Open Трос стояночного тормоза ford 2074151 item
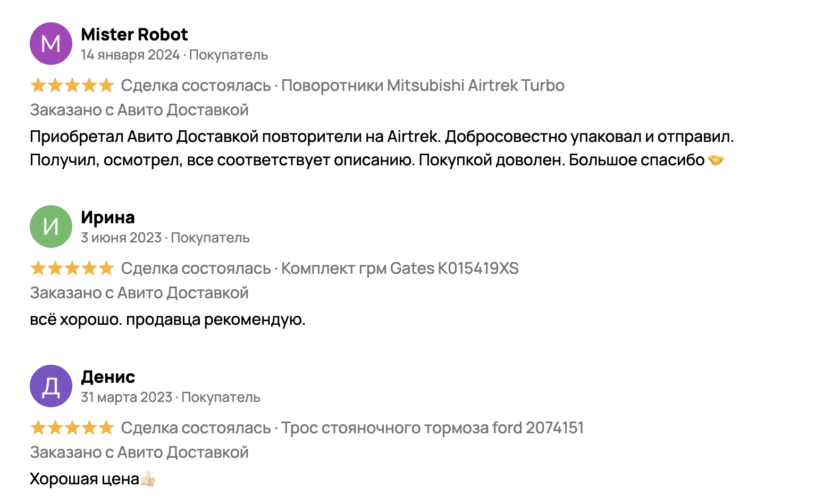Screen dimensions: 824x504 click(x=432, y=427)
